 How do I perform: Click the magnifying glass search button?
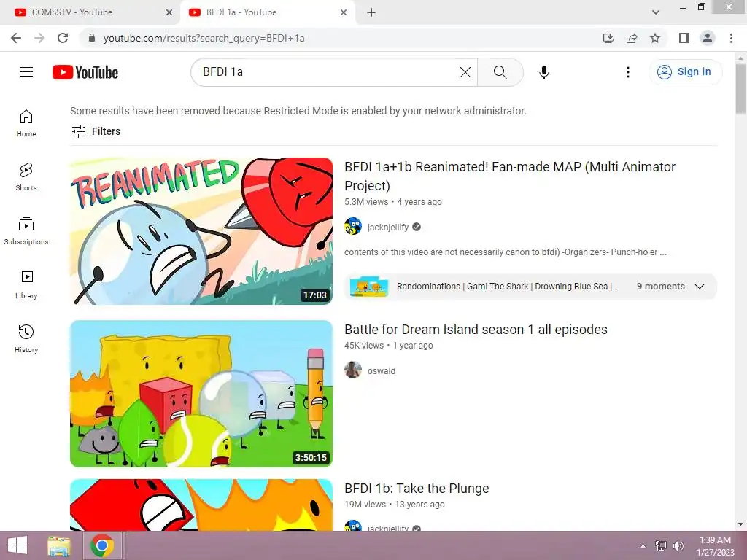click(x=500, y=72)
